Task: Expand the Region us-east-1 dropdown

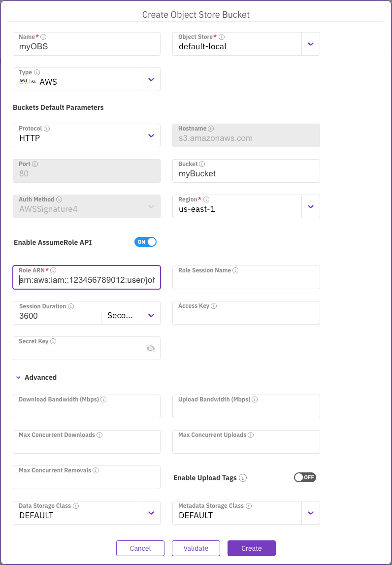Action: pyautogui.click(x=310, y=206)
